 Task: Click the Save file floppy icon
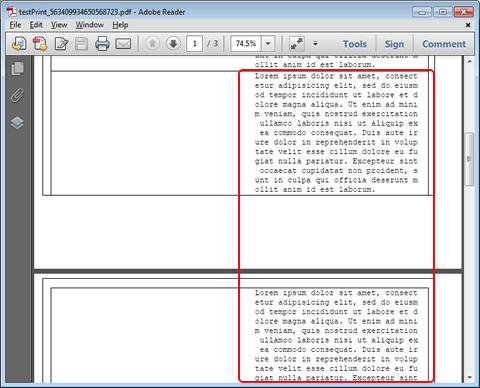[81, 44]
